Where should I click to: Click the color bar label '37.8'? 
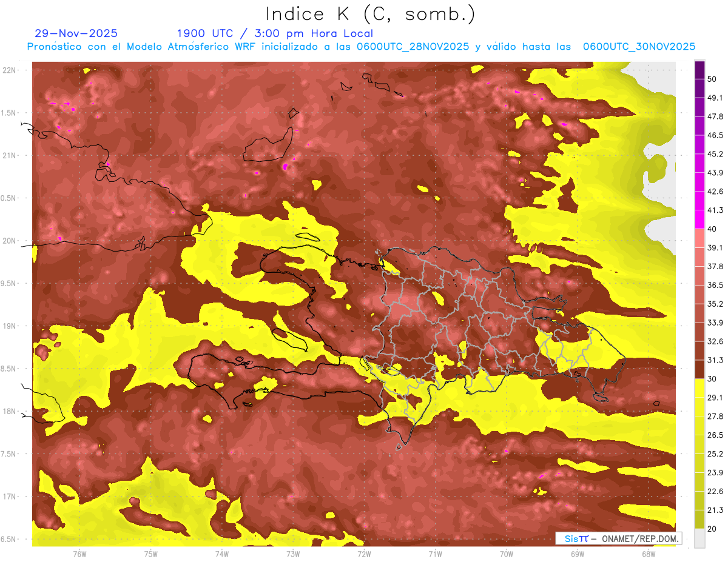[x=715, y=267]
